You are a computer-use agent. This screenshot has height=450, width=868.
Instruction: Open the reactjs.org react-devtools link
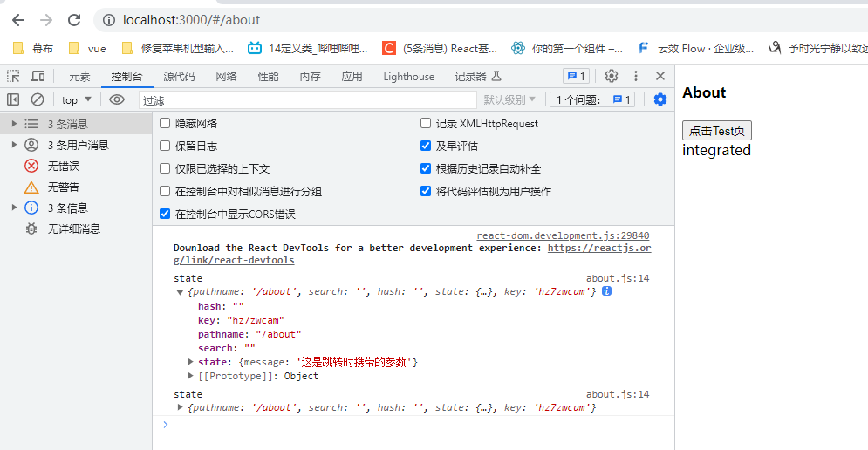click(599, 248)
